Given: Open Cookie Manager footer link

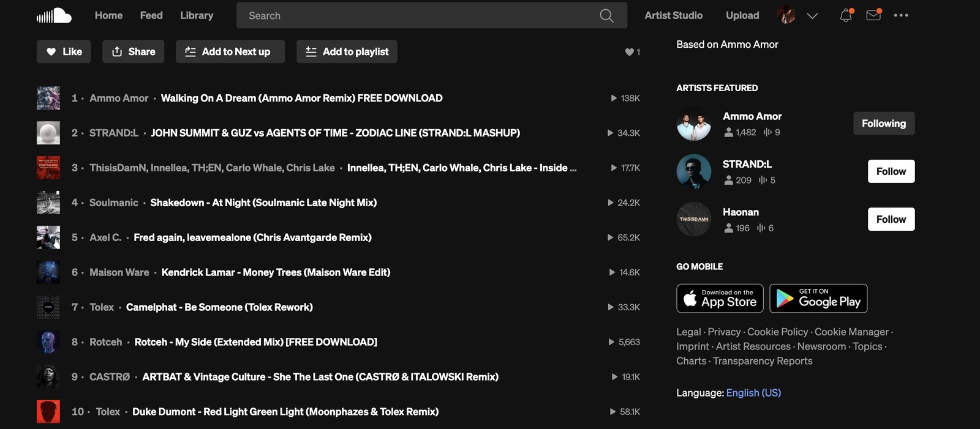Looking at the screenshot, I should (x=851, y=332).
